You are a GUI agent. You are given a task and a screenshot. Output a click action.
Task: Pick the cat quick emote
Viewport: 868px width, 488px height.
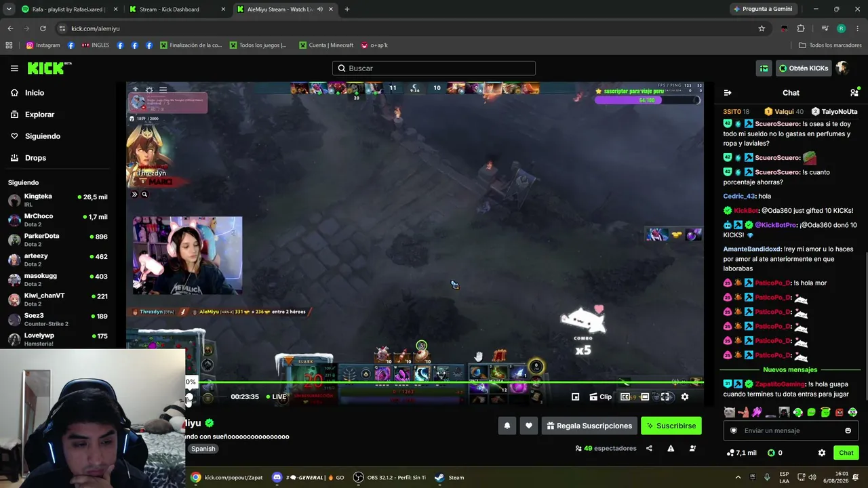pyautogui.click(x=729, y=412)
